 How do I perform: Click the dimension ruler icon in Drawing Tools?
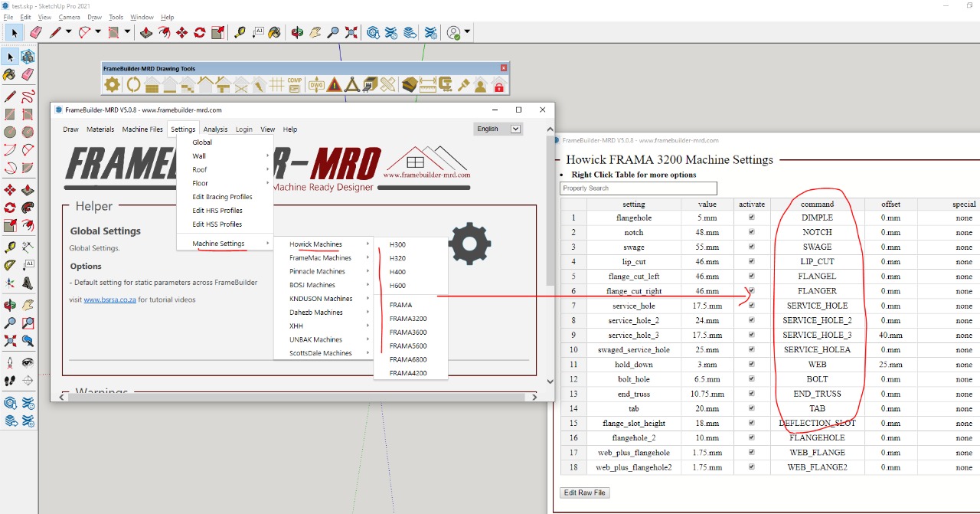point(427,85)
